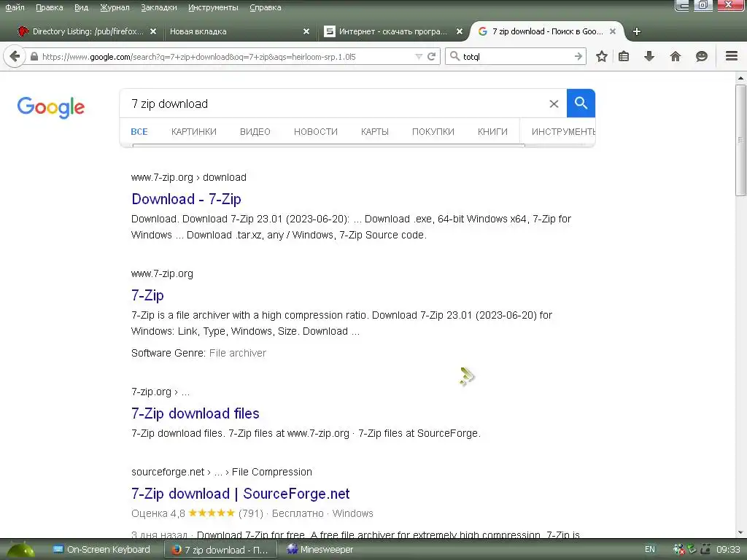Click the 09:33 system clock
The height and width of the screenshot is (560, 747).
(x=728, y=550)
